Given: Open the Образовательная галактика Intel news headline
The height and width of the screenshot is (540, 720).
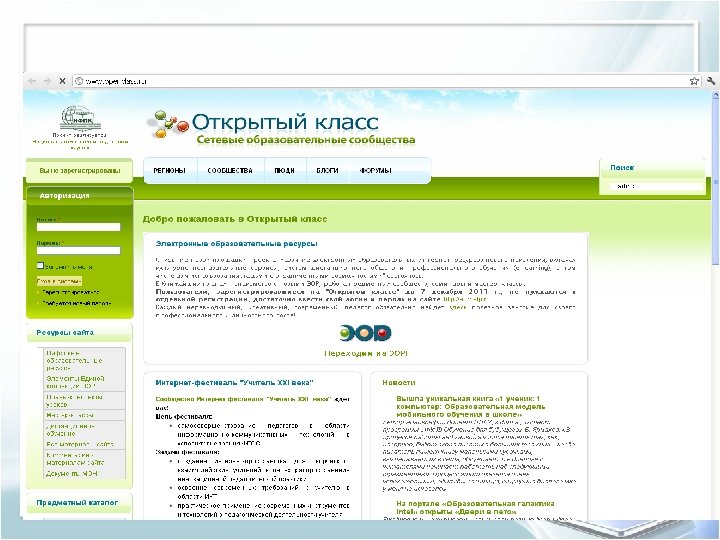Looking at the screenshot, I should pyautogui.click(x=475, y=507).
